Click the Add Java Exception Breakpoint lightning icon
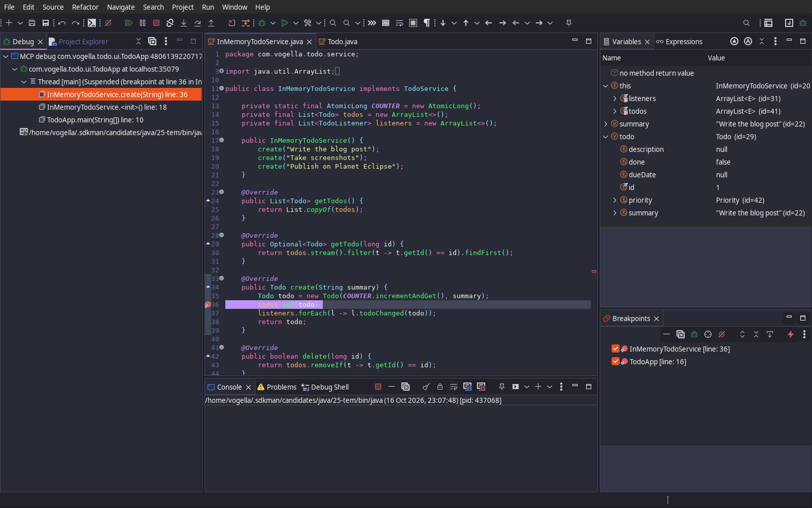812x508 pixels. (790, 334)
